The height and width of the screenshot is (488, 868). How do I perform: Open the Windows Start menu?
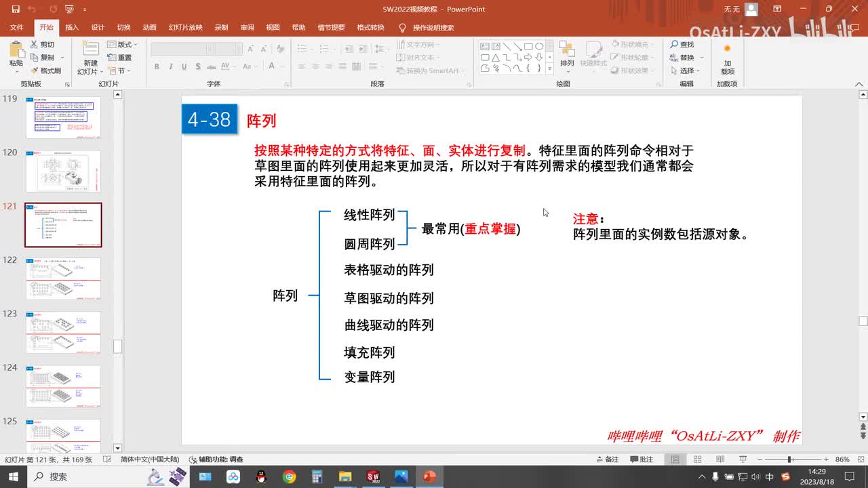pyautogui.click(x=13, y=476)
